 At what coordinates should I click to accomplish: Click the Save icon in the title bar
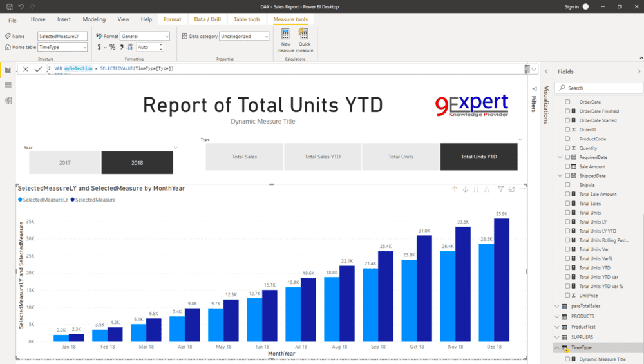coord(10,6)
